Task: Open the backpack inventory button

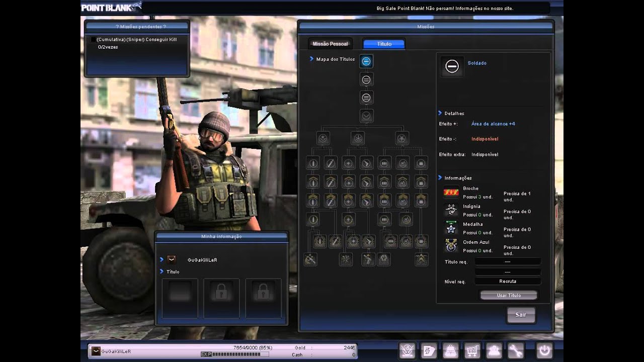Action: [450, 350]
